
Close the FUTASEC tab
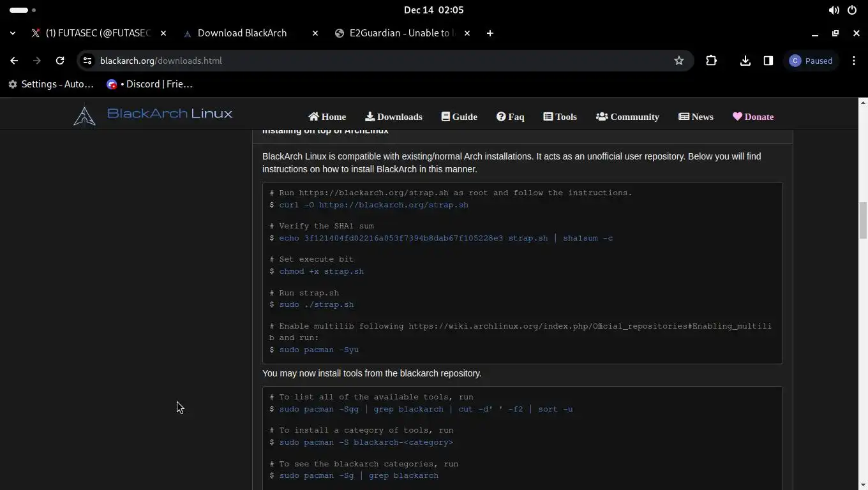(163, 33)
